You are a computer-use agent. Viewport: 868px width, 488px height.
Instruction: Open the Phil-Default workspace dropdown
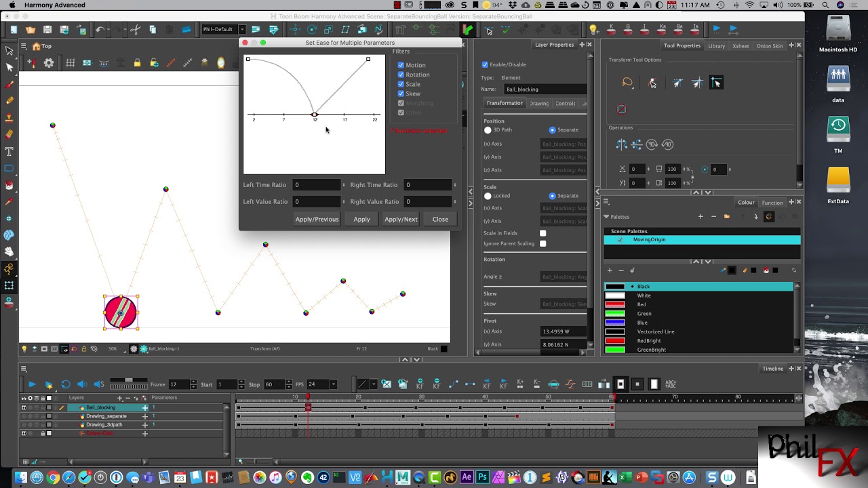coord(242,29)
